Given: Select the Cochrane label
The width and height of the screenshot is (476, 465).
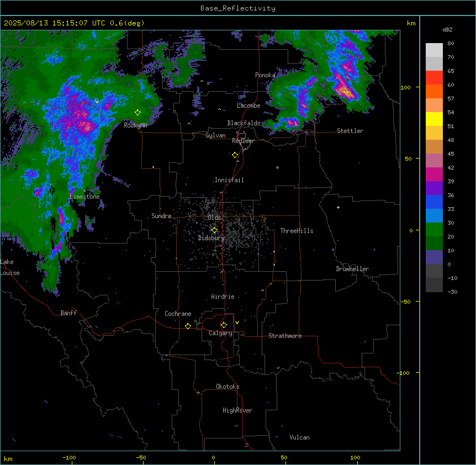Looking at the screenshot, I should 178,314.
